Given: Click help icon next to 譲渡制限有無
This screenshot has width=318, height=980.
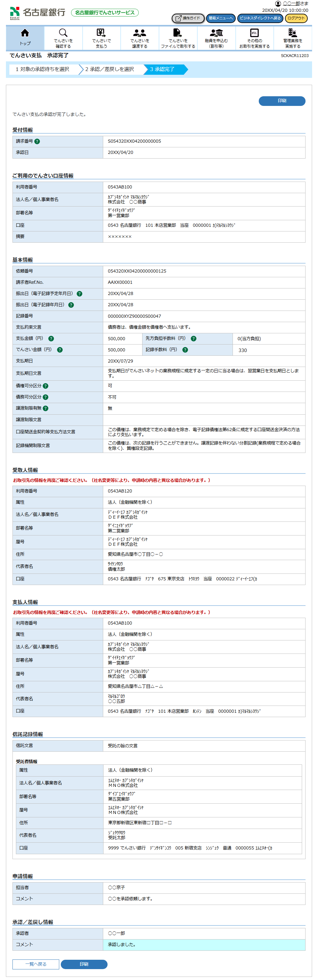Looking at the screenshot, I should click(x=46, y=409).
